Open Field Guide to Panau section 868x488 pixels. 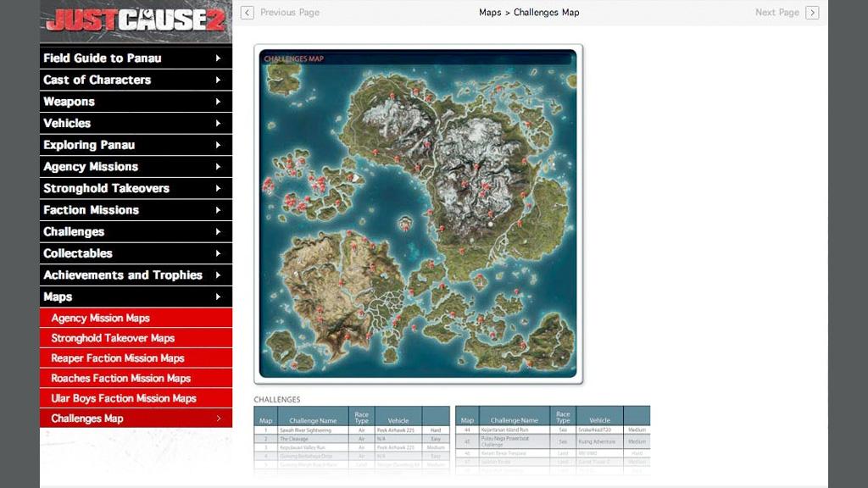(136, 58)
